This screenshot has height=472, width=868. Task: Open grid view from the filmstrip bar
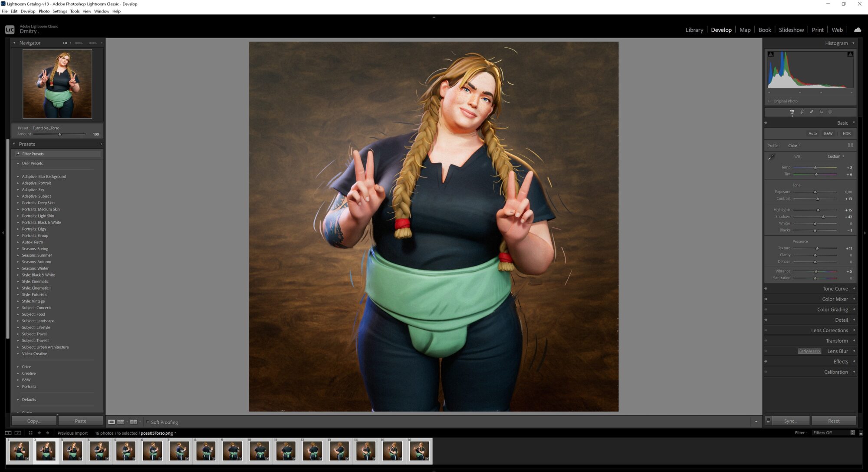pyautogui.click(x=30, y=433)
